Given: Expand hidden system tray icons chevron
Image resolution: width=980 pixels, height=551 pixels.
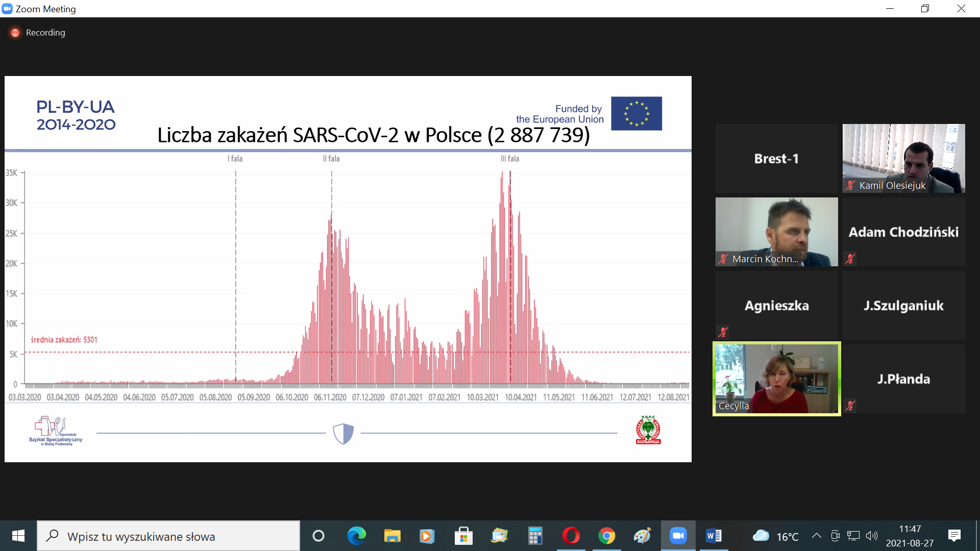Looking at the screenshot, I should pos(816,536).
